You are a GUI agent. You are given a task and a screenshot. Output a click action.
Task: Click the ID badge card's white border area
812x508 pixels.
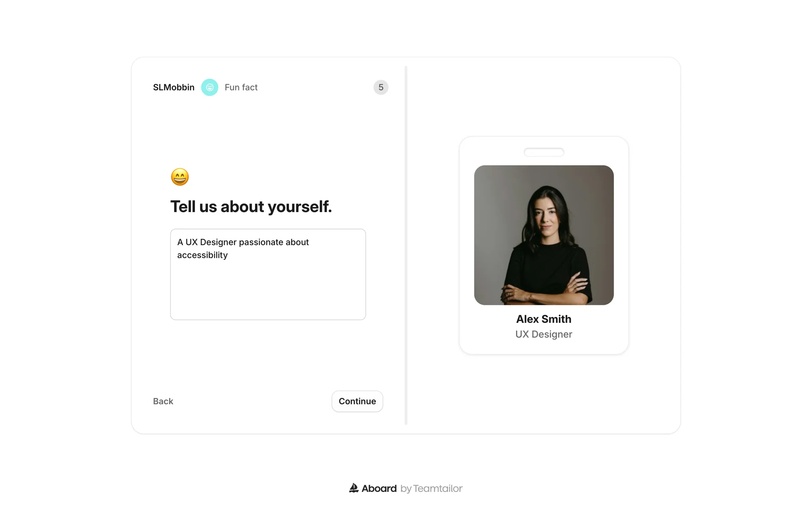[467, 246]
